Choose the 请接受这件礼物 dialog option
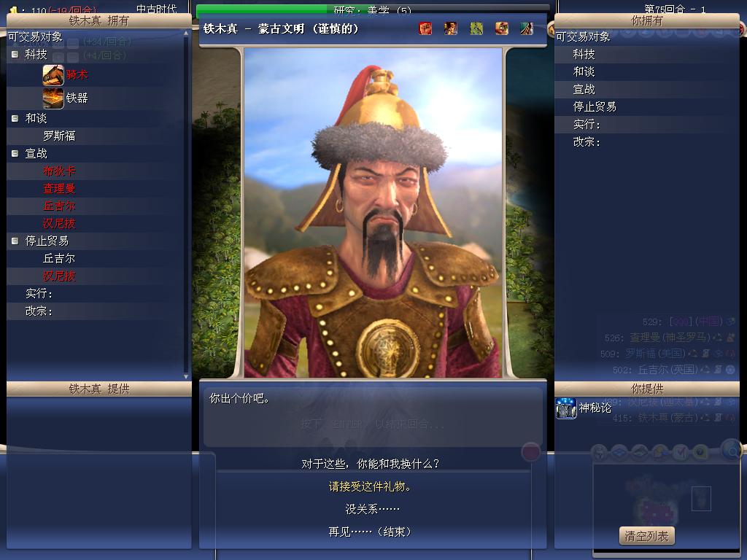Screen dimensions: 747x560 (370, 486)
